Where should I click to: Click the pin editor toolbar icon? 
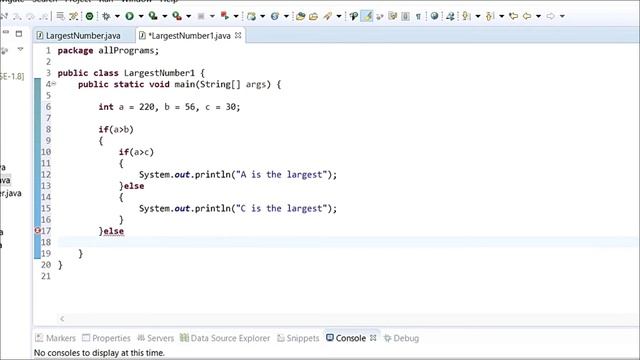[x=451, y=16]
